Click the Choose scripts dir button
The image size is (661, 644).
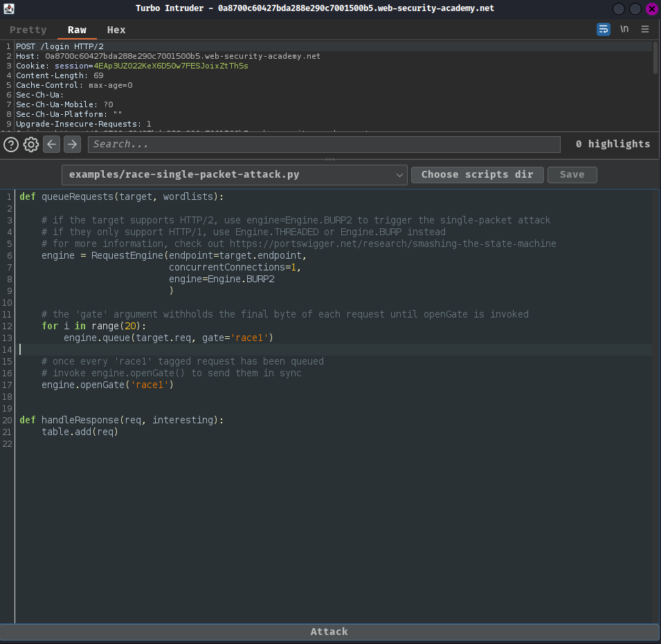[x=477, y=175]
